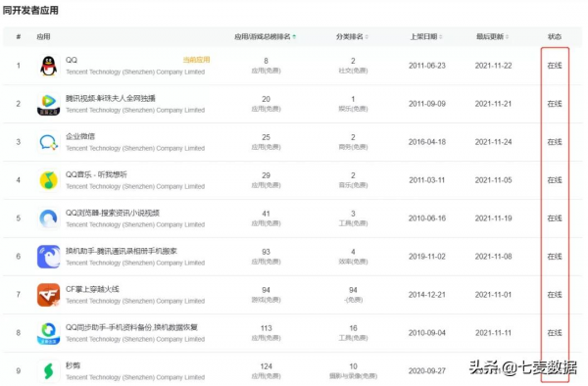Open QQ音乐 - 听我想听 link

[x=96, y=174]
